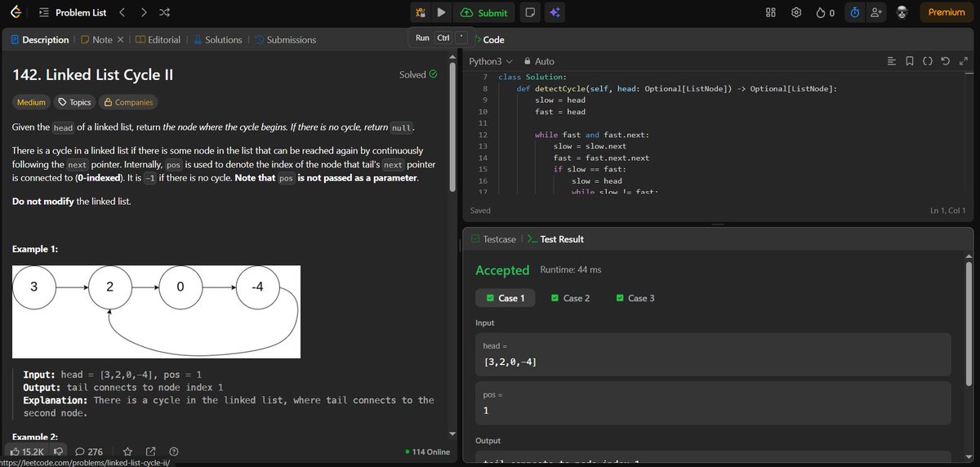This screenshot has height=467, width=980.
Task: Click the Accepted result text
Action: pos(502,270)
